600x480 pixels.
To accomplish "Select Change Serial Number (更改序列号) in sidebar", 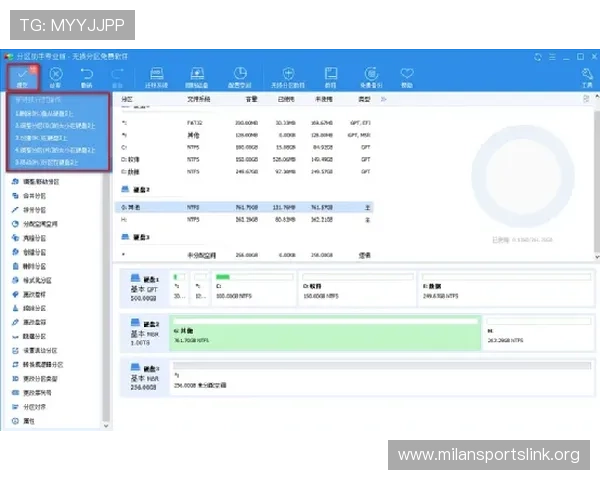I will point(31,393).
